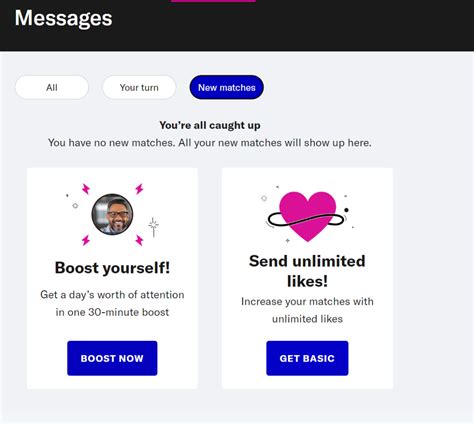Open the New matches filter
This screenshot has width=474, height=424.
(x=227, y=87)
